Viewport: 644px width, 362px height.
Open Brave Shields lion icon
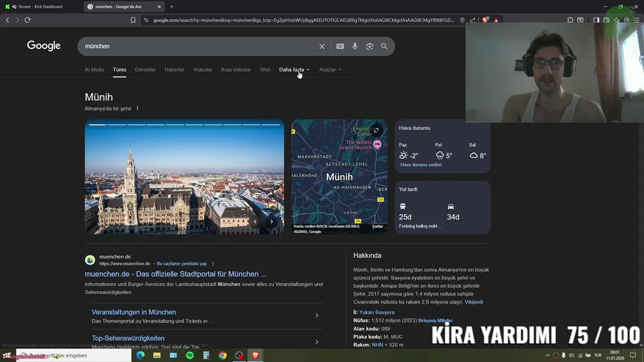pos(486,20)
